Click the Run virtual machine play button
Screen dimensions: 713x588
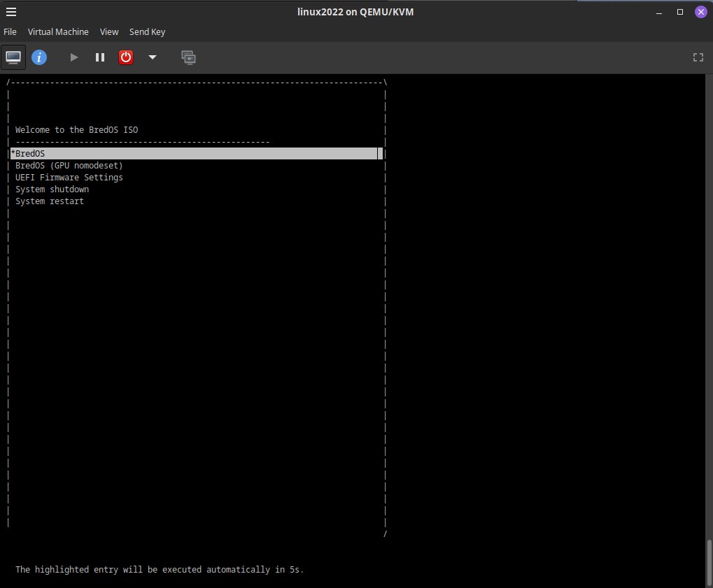[73, 57]
